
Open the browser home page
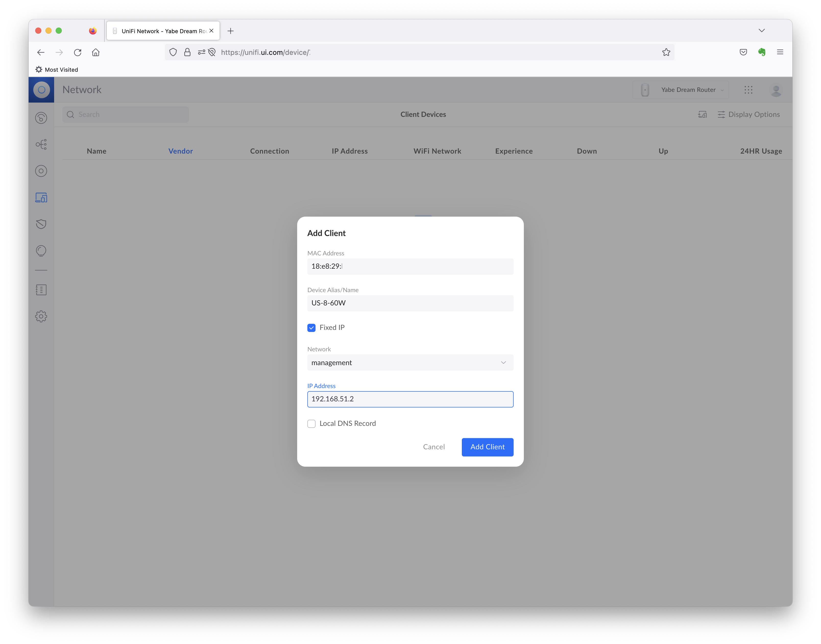[x=96, y=52]
